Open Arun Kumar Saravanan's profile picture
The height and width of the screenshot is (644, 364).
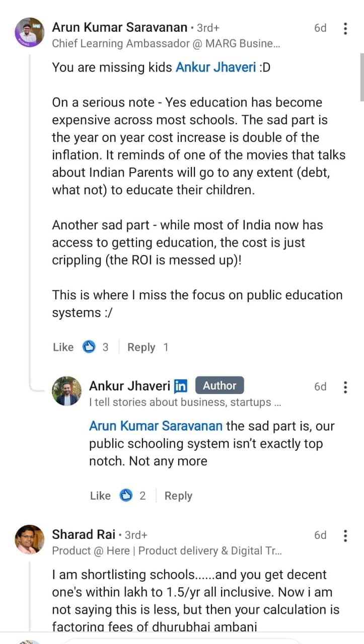click(x=30, y=34)
